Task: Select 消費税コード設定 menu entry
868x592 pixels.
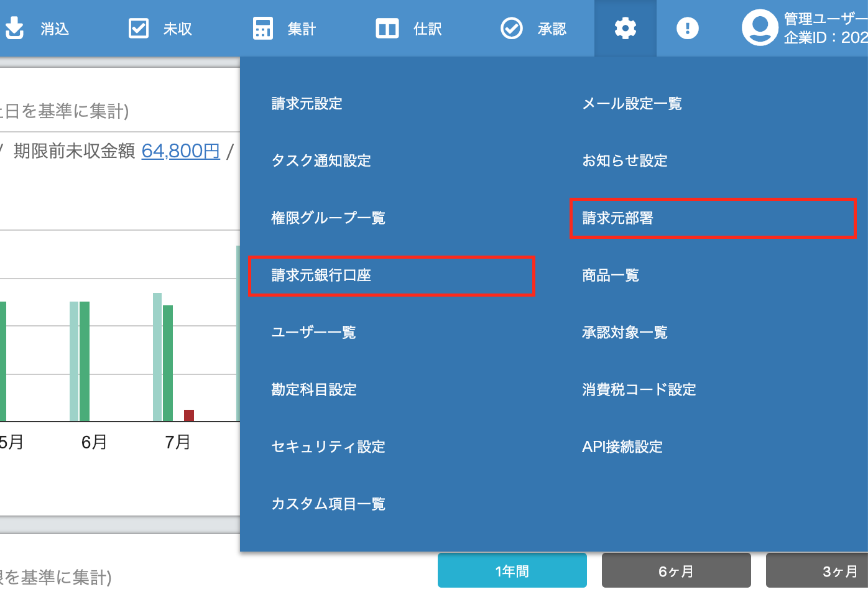Action: tap(639, 390)
